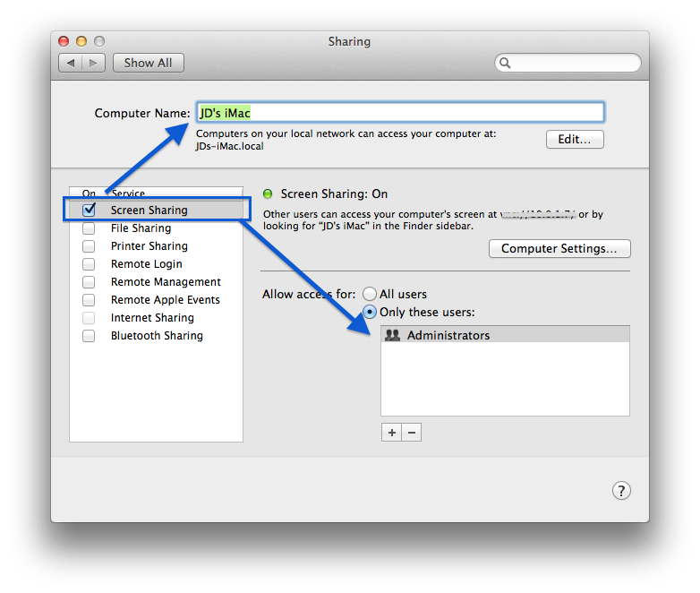This screenshot has width=700, height=593.
Task: Click the JDs-iMac.local hostname text
Action: click(x=229, y=147)
